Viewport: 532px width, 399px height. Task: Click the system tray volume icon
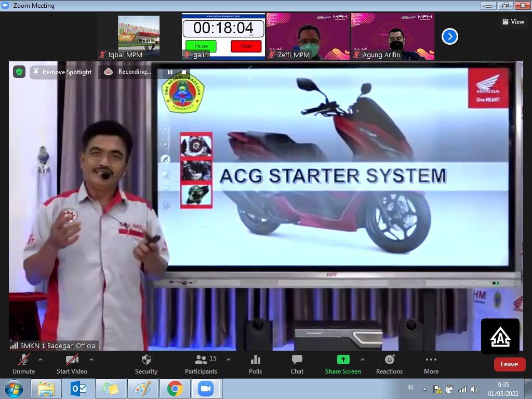[x=475, y=389]
